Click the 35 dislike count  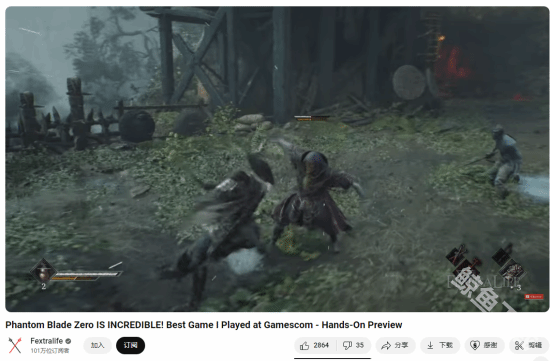click(360, 346)
